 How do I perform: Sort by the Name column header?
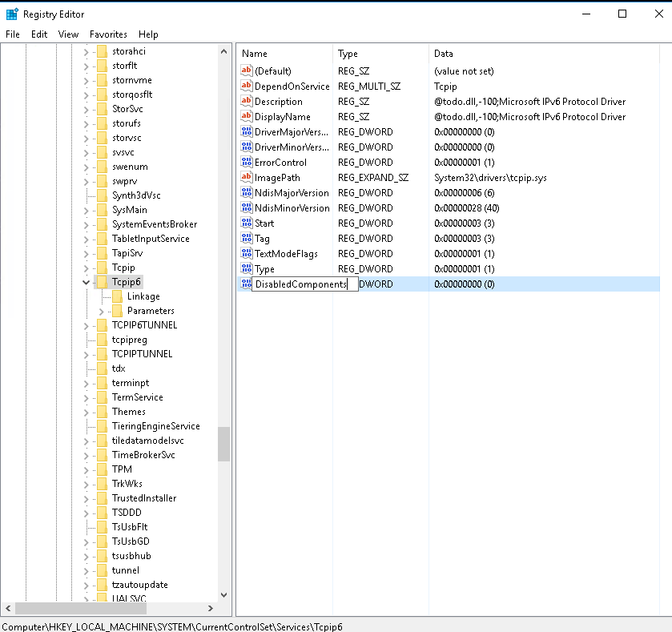point(284,54)
